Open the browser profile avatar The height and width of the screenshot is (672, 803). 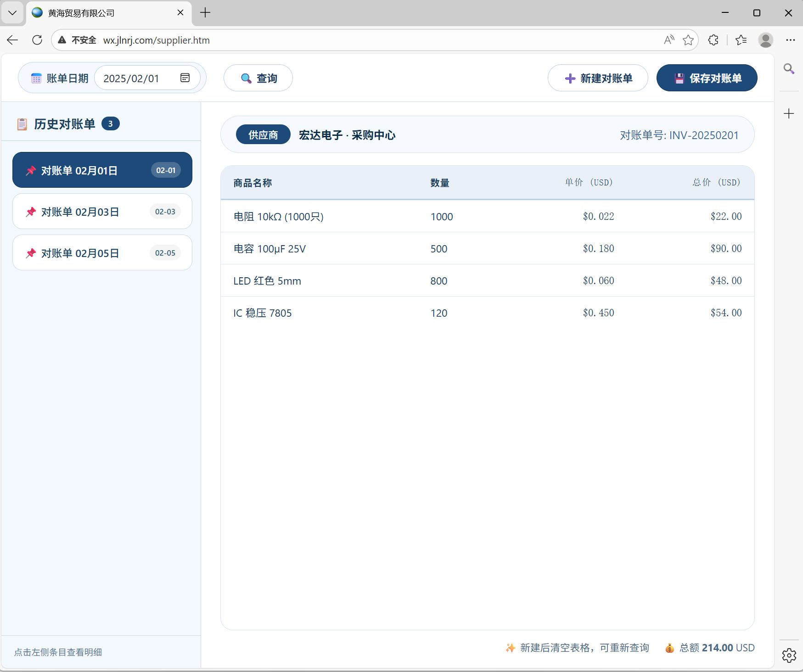[765, 40]
